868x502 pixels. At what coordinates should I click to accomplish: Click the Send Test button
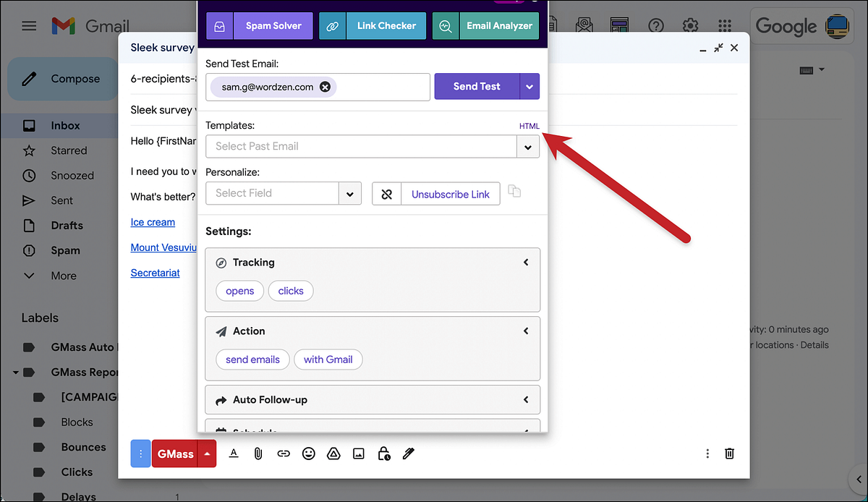tap(477, 85)
